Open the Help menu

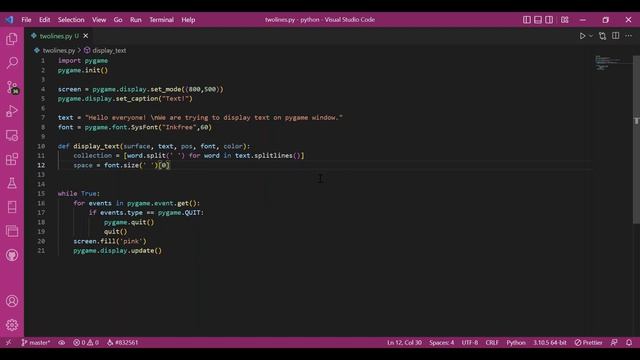pyautogui.click(x=188, y=20)
